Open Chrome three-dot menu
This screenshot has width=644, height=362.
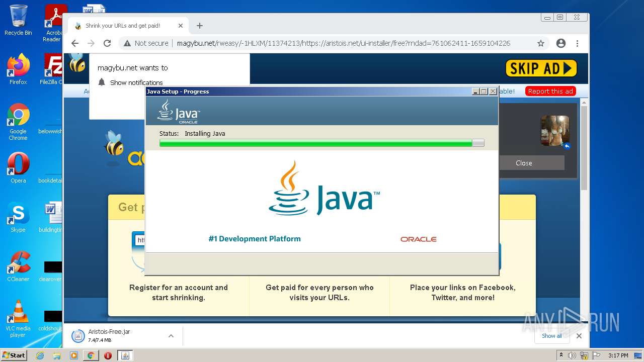coord(577,43)
